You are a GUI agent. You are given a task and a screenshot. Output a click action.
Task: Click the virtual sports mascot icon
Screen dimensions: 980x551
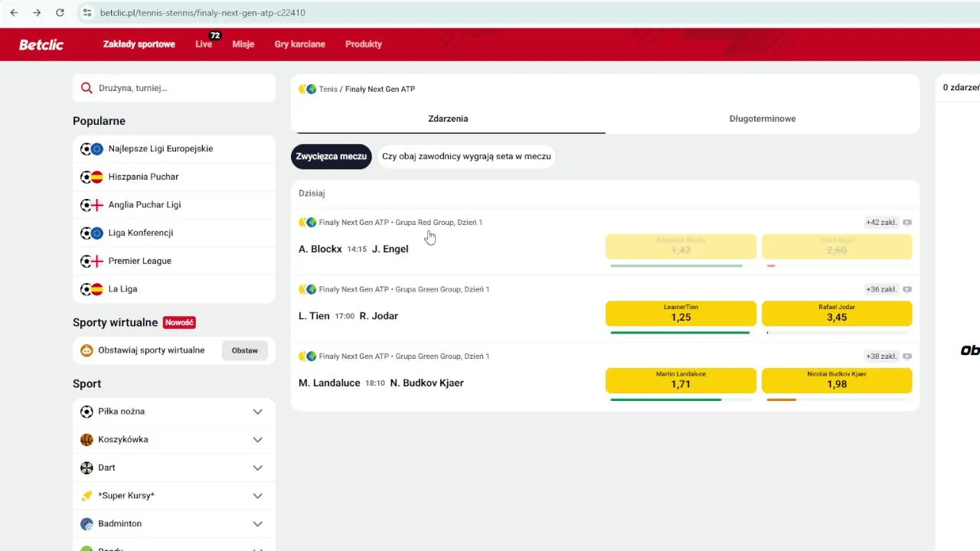click(87, 350)
